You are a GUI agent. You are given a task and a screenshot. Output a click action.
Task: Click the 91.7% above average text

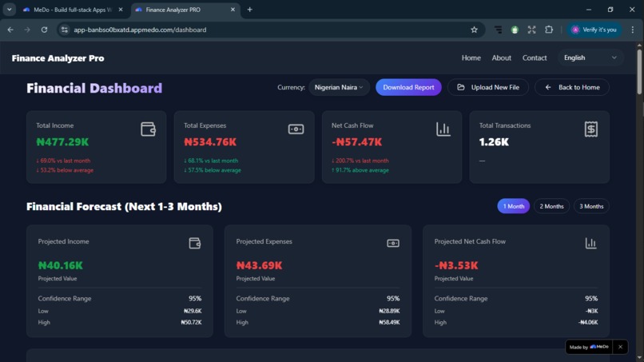[360, 170]
